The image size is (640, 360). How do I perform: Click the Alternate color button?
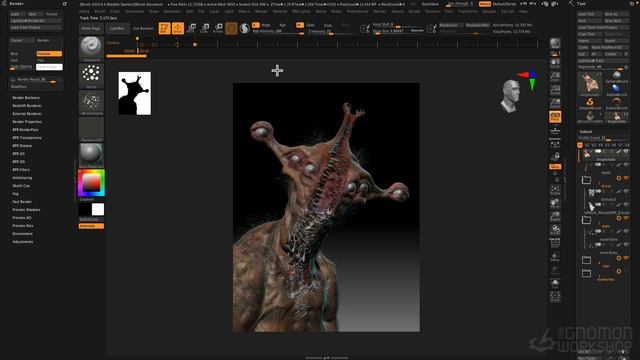coord(91,226)
